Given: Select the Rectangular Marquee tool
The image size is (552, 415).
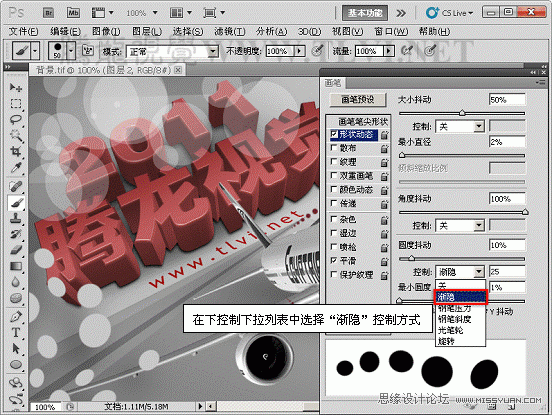Looking at the screenshot, I should pyautogui.click(x=16, y=103).
